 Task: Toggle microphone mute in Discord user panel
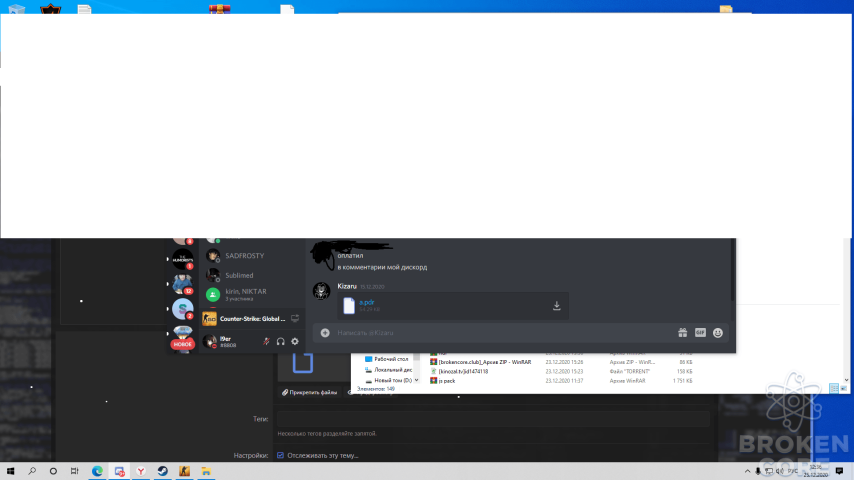coord(266,342)
